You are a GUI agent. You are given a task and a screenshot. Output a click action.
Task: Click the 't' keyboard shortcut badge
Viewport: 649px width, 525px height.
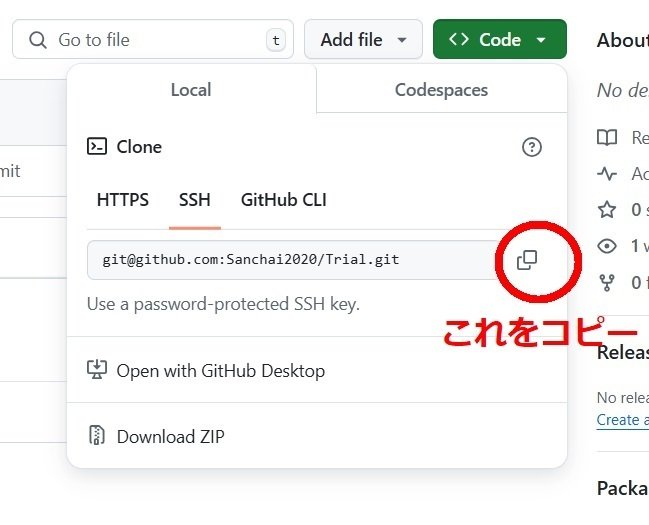pyautogui.click(x=276, y=40)
